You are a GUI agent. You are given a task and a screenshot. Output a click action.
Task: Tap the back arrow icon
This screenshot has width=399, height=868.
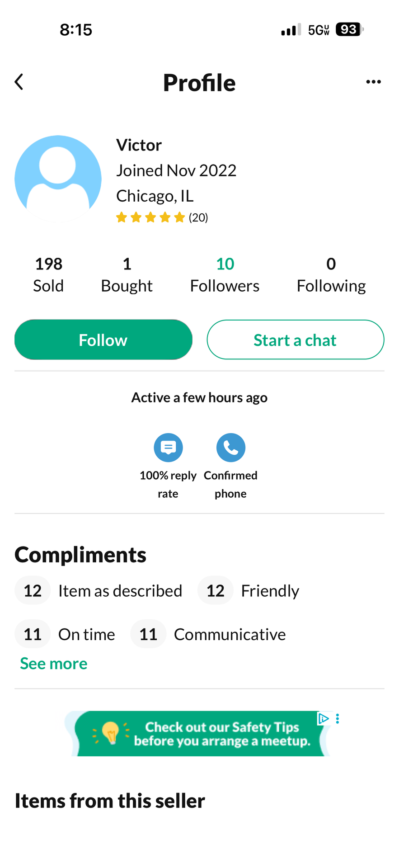(x=19, y=82)
